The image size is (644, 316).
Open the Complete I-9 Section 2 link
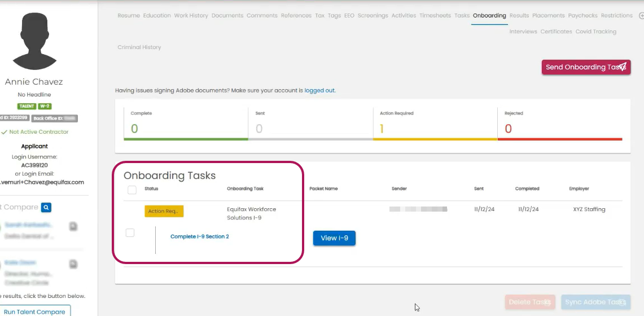[x=200, y=236]
